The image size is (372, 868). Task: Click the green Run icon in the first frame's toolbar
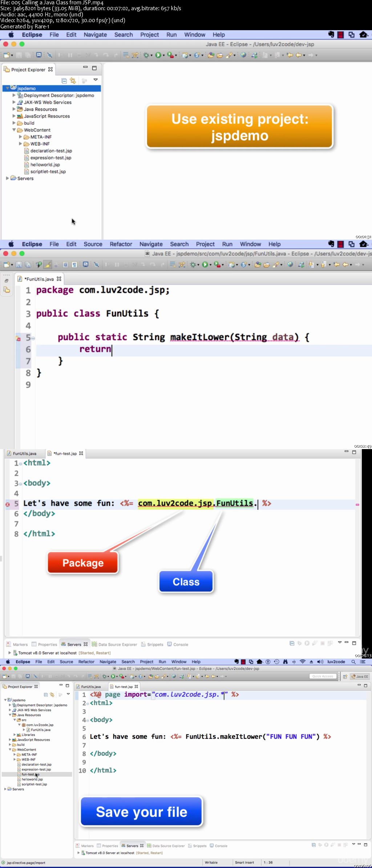click(158, 55)
